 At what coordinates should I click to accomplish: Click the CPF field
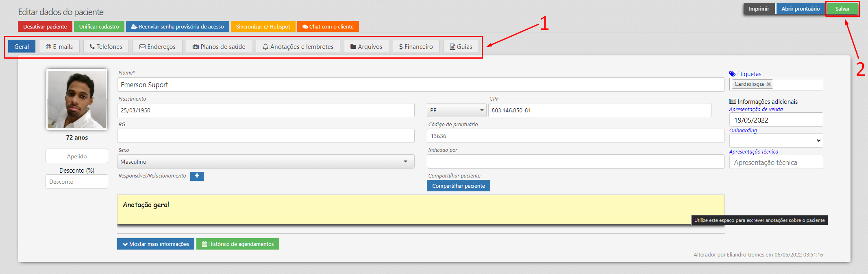point(600,110)
